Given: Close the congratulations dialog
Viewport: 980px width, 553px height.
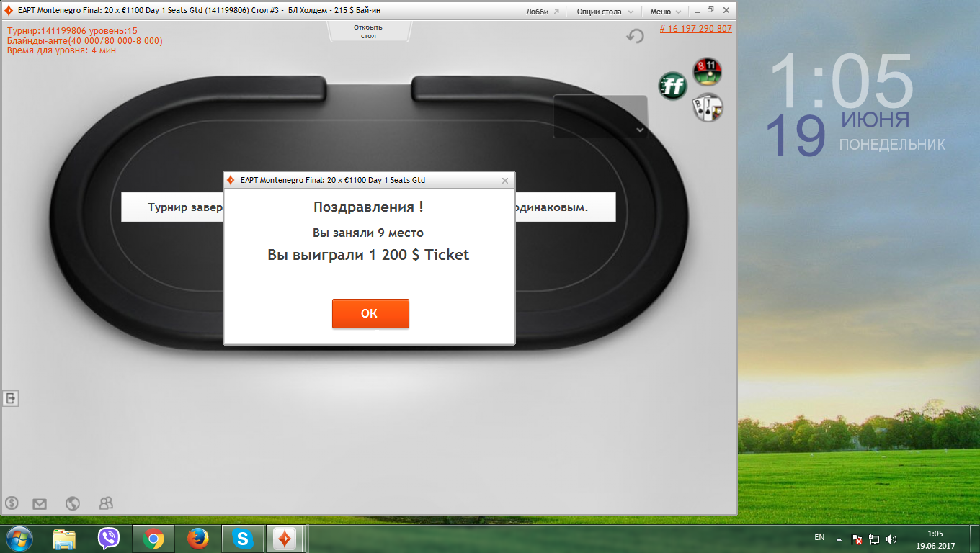Looking at the screenshot, I should pos(505,181).
